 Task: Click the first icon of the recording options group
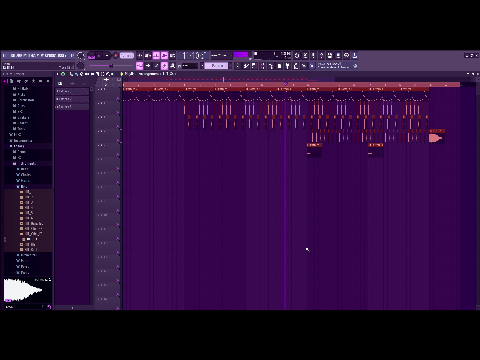click(140, 55)
